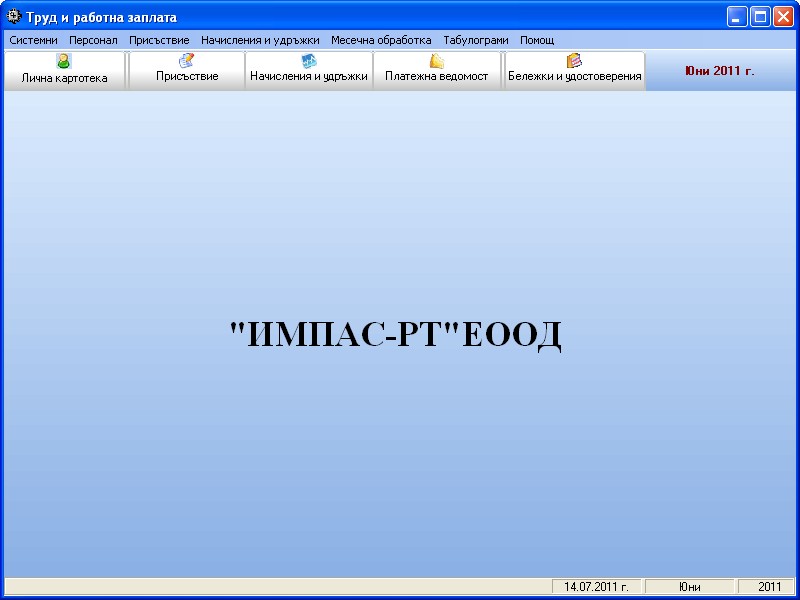Click the Юни status bar month cell

click(x=689, y=587)
